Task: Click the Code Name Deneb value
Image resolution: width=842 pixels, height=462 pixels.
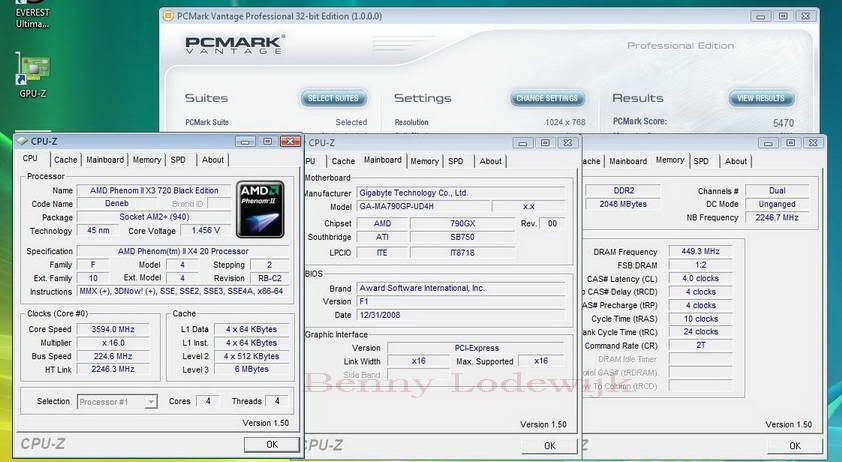Action: [117, 204]
